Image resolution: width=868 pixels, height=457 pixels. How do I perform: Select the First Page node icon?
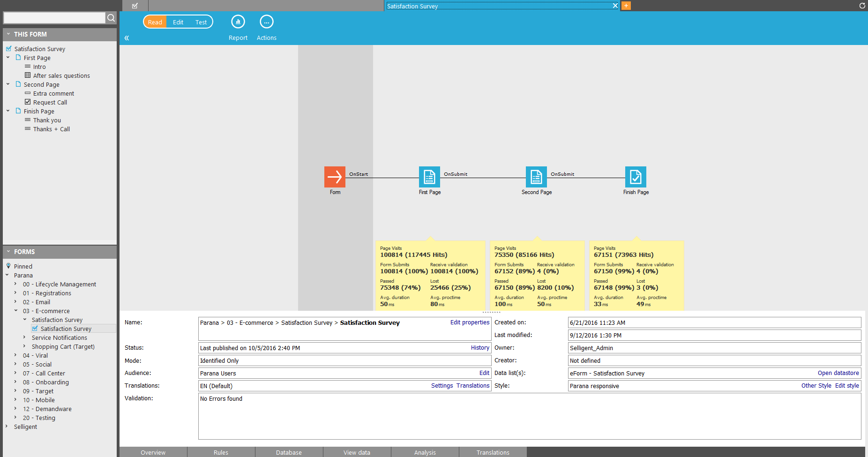(429, 177)
